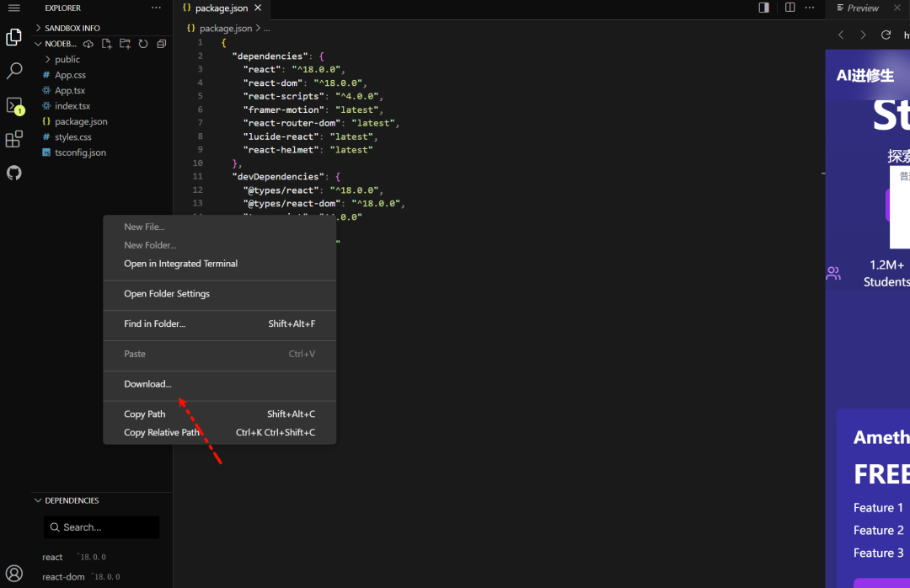
Task: Open the hamburger menu at top left
Action: pos(14,8)
